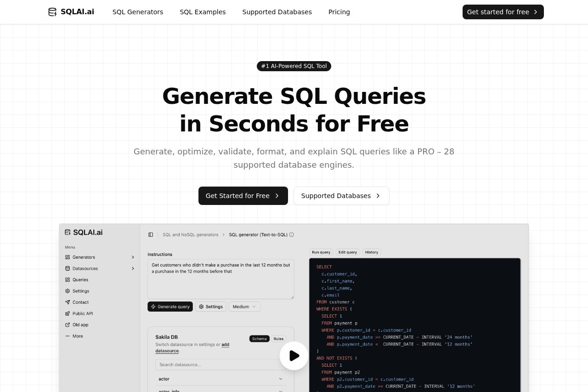
Task: Expand the Datasources submenu chevron
Action: pos(133,268)
